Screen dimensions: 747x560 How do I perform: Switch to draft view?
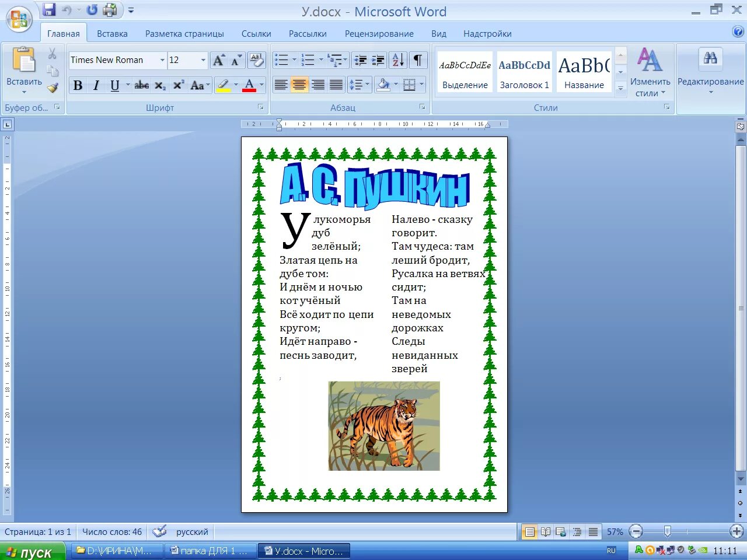click(x=593, y=532)
